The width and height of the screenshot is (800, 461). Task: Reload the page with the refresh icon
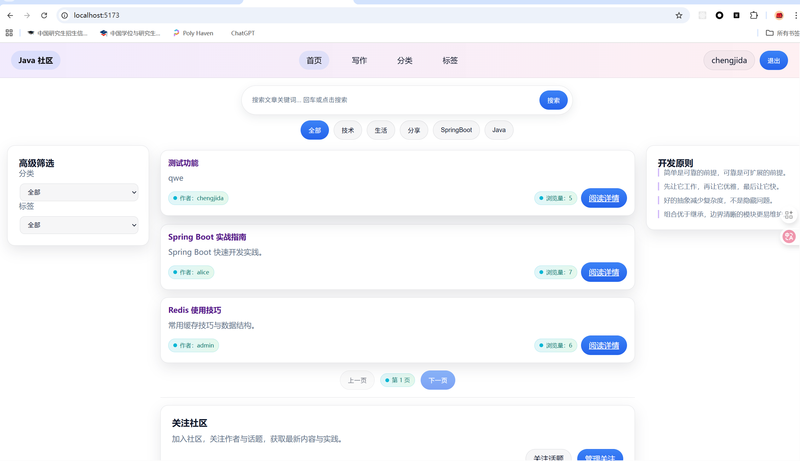coord(44,15)
